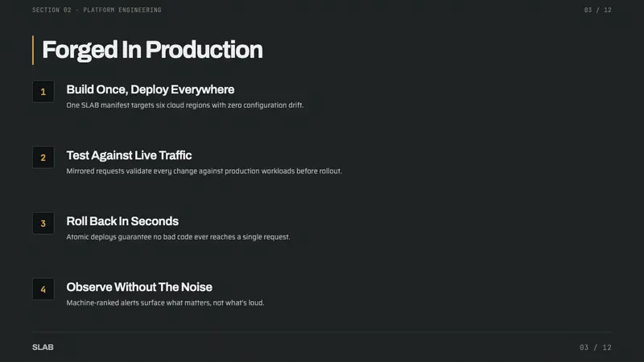This screenshot has height=362, width=644.
Task: Click the 'Build Once, Deploy Everywhere' heading
Action: pos(151,89)
